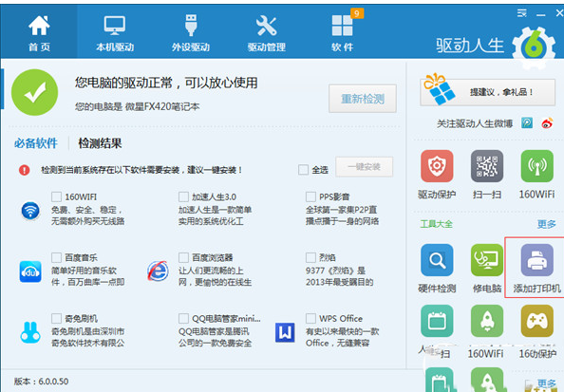Click the 烈焰 description 9377《烈焰》
564x392 pixels.
click(339, 276)
